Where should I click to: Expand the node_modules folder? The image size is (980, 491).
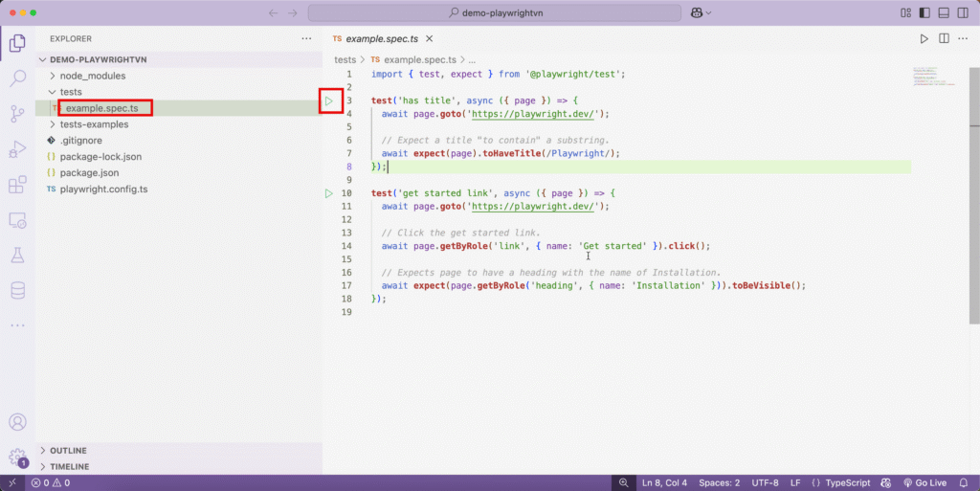point(179,76)
